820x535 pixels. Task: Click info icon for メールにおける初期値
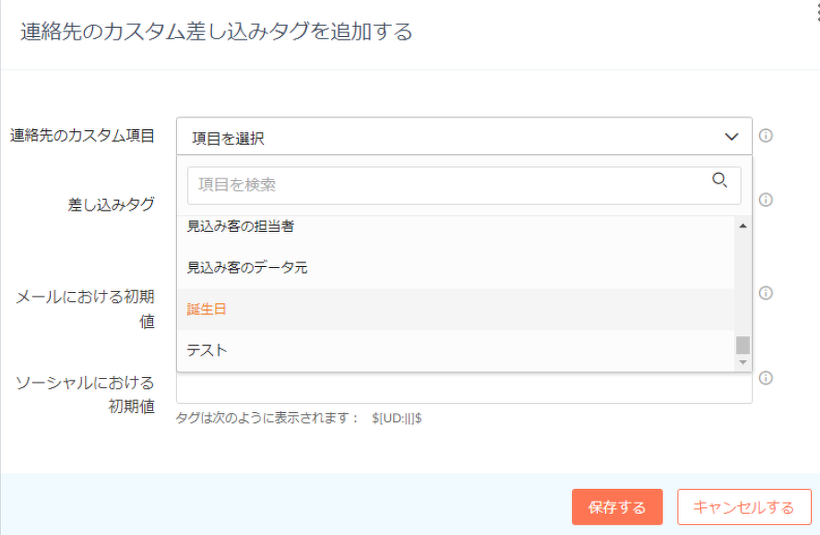coord(766,293)
